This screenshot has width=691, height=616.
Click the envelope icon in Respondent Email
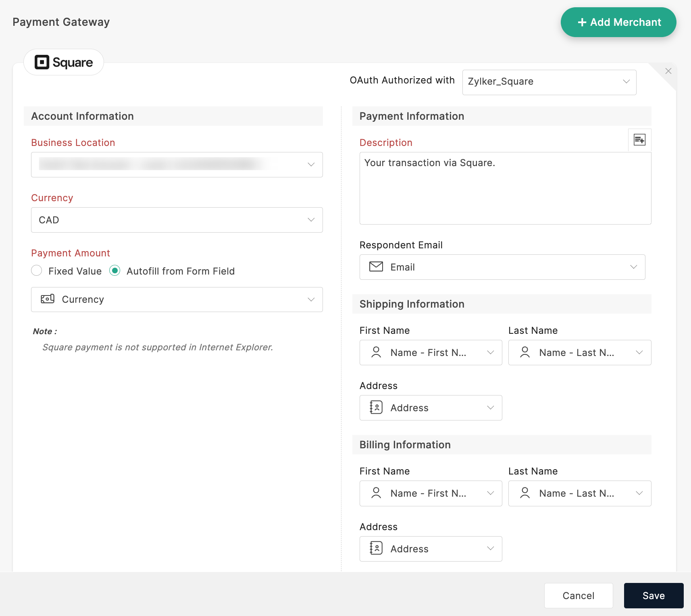(x=376, y=267)
